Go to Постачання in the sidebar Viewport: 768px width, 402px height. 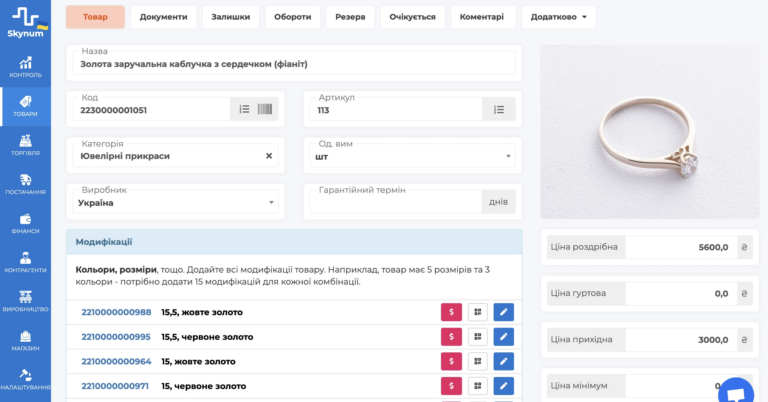pyautogui.click(x=25, y=184)
